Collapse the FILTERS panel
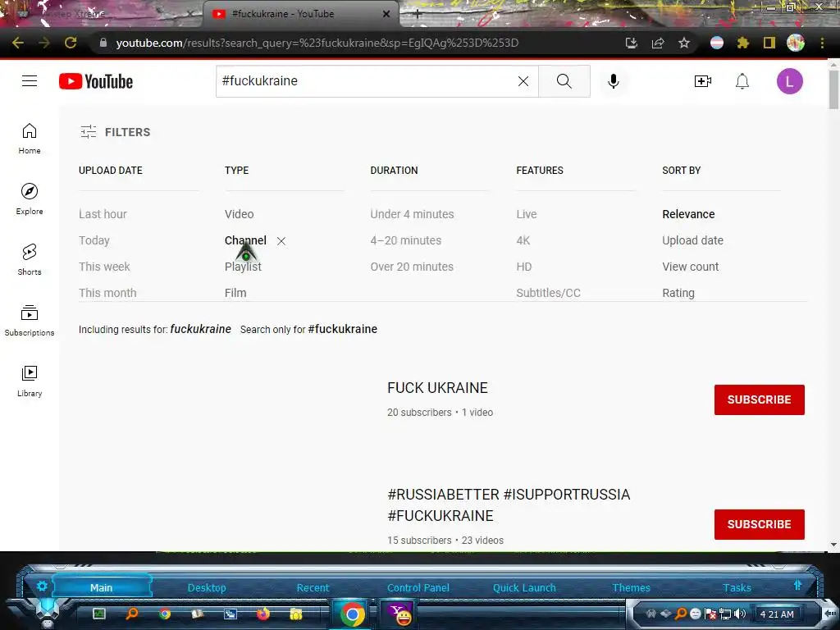Image resolution: width=840 pixels, height=630 pixels. 115,132
